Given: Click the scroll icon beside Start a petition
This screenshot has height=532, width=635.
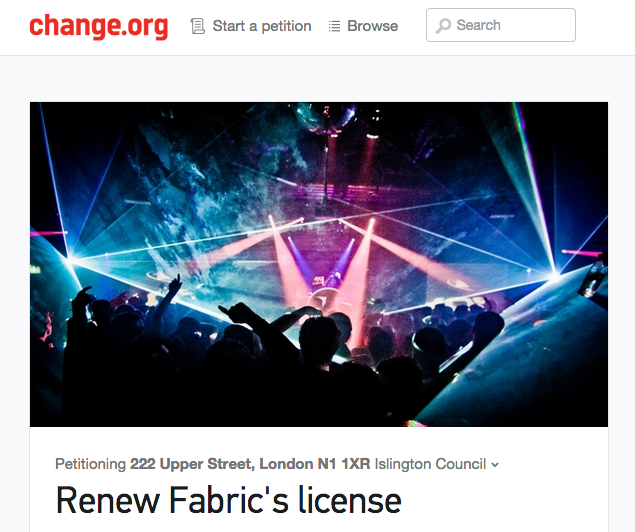Looking at the screenshot, I should click(x=198, y=26).
